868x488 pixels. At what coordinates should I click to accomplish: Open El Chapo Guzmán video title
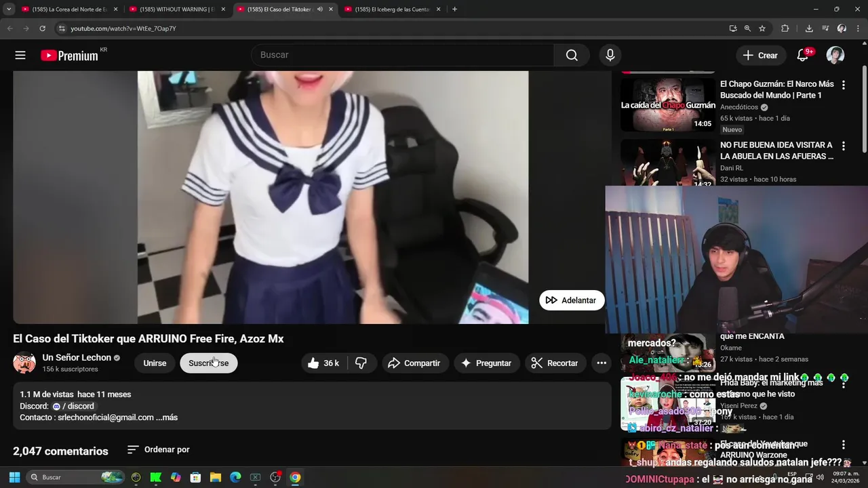click(x=777, y=89)
